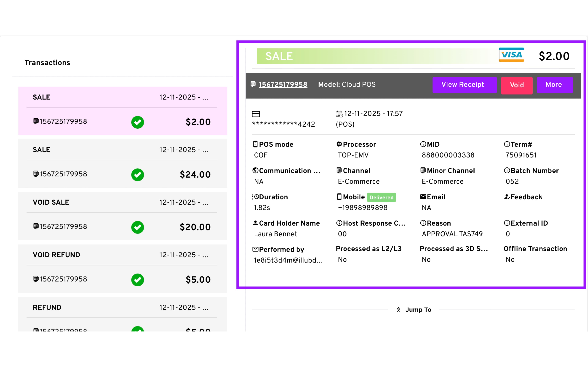Click green checkmark on $20.00 void sale
Screen dimensions: 588x367
click(x=138, y=227)
